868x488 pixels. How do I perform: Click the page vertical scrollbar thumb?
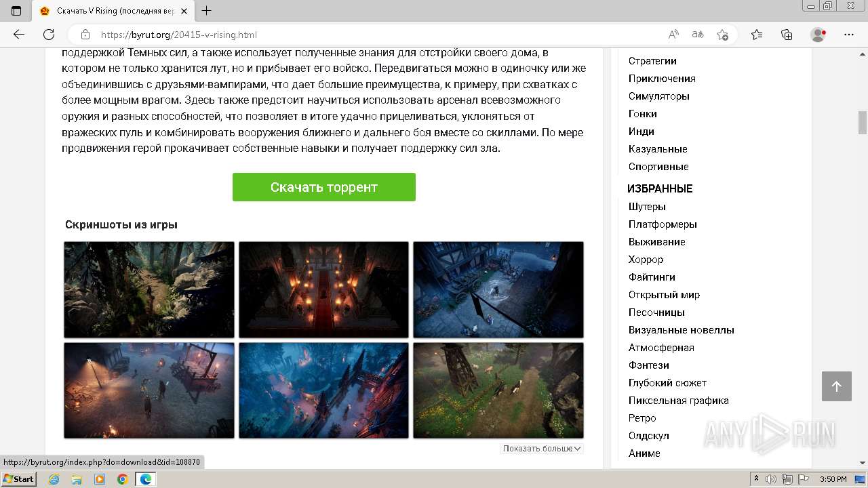tap(863, 123)
